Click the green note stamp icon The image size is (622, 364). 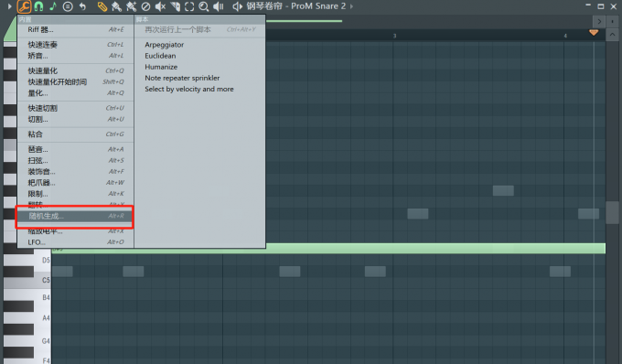click(x=53, y=6)
